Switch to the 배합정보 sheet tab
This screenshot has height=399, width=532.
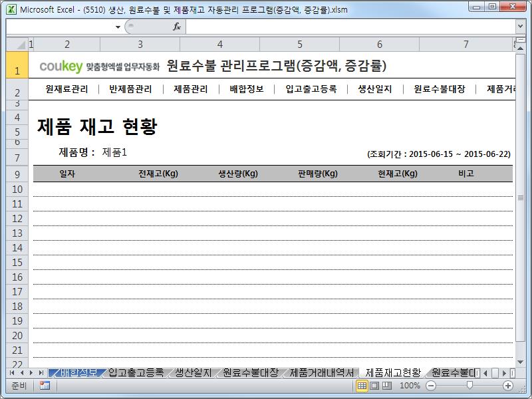click(78, 373)
